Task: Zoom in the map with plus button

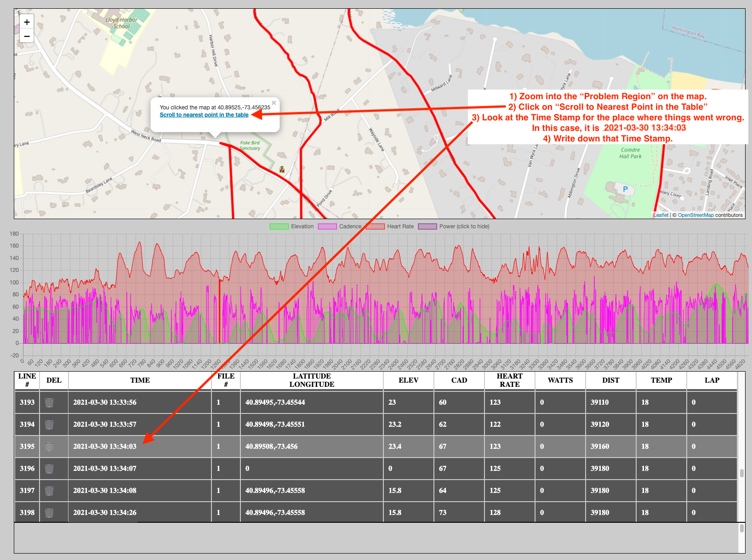Action: (x=27, y=22)
